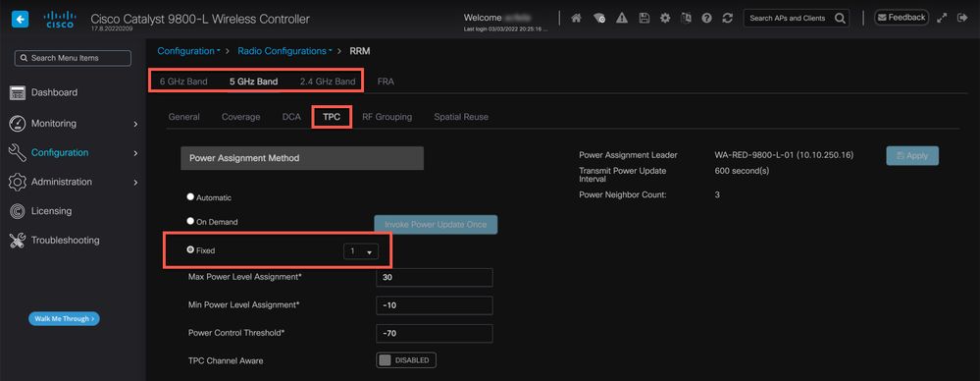Click the Power Control Threshold field
This screenshot has width=980, height=381.
point(435,334)
